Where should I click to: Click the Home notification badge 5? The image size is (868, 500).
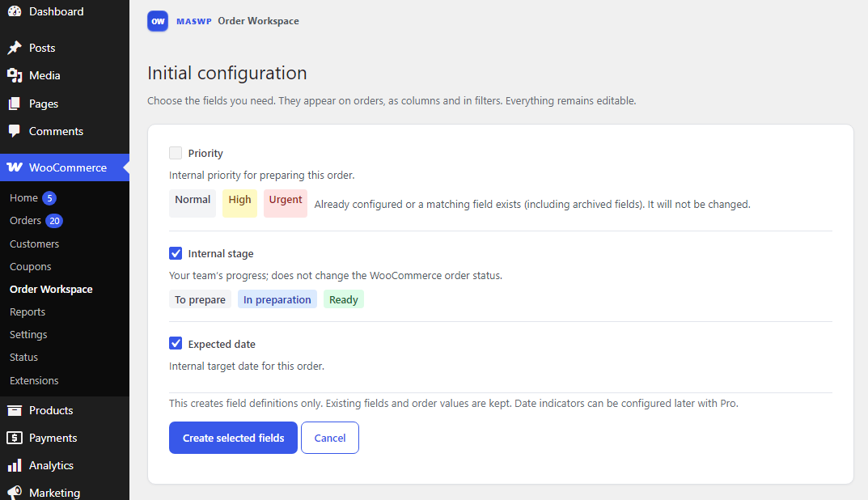tap(49, 198)
